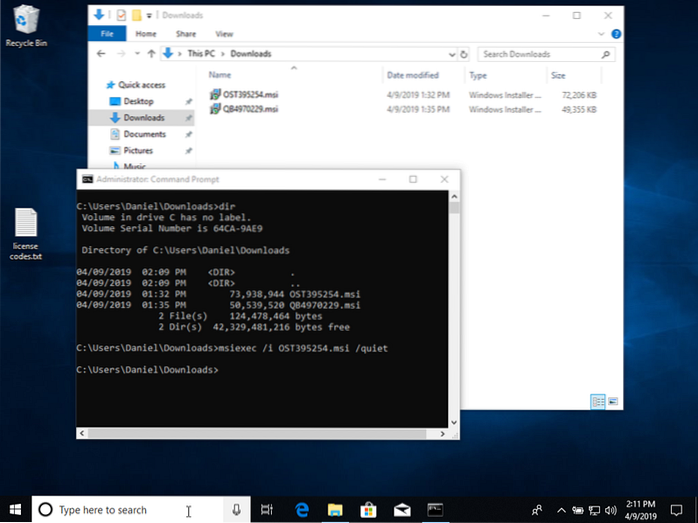The height and width of the screenshot is (523, 698).
Task: Open the address bar history dropdown
Action: (451, 53)
